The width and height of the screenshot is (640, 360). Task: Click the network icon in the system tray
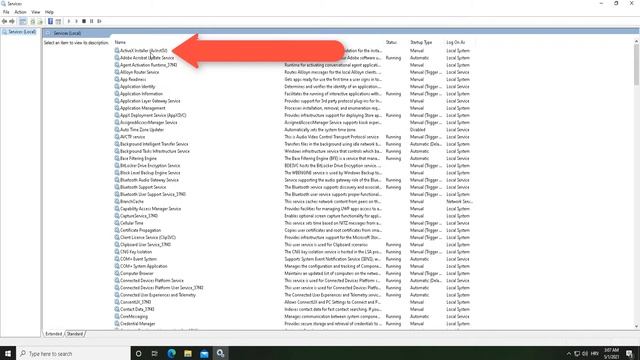coord(577,353)
